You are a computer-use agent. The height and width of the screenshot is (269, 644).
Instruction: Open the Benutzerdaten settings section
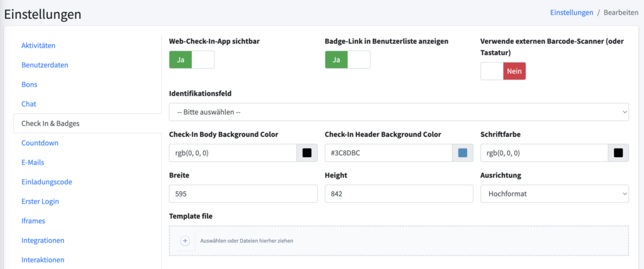(x=45, y=65)
